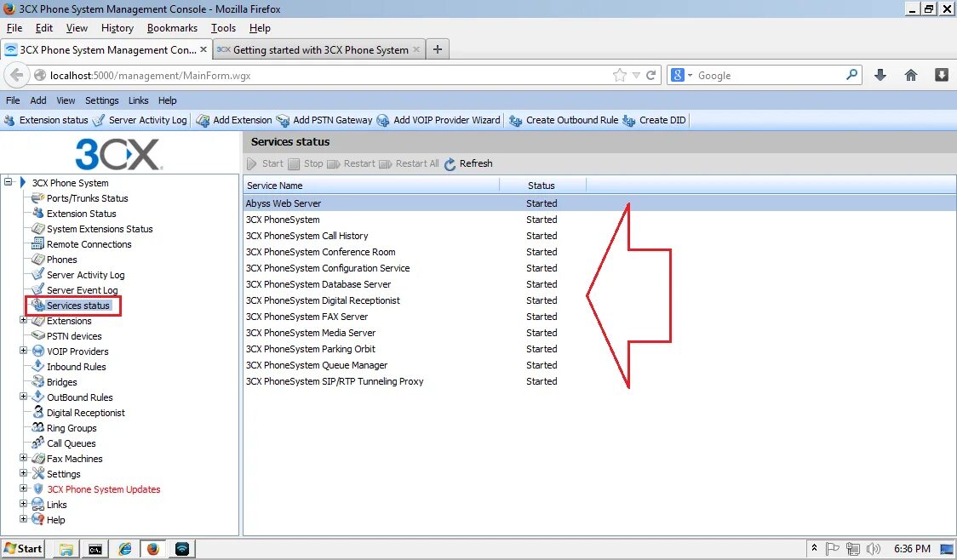Click the Status column header

(x=542, y=186)
